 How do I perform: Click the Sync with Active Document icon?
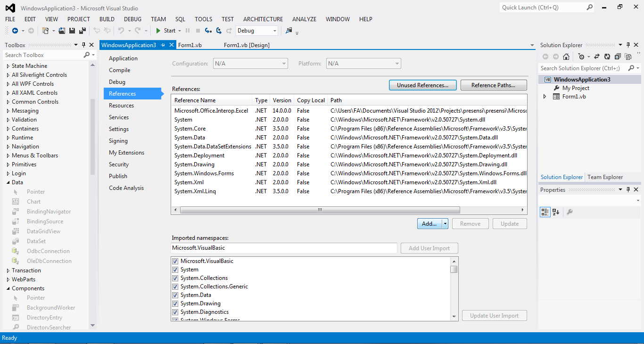pyautogui.click(x=597, y=56)
